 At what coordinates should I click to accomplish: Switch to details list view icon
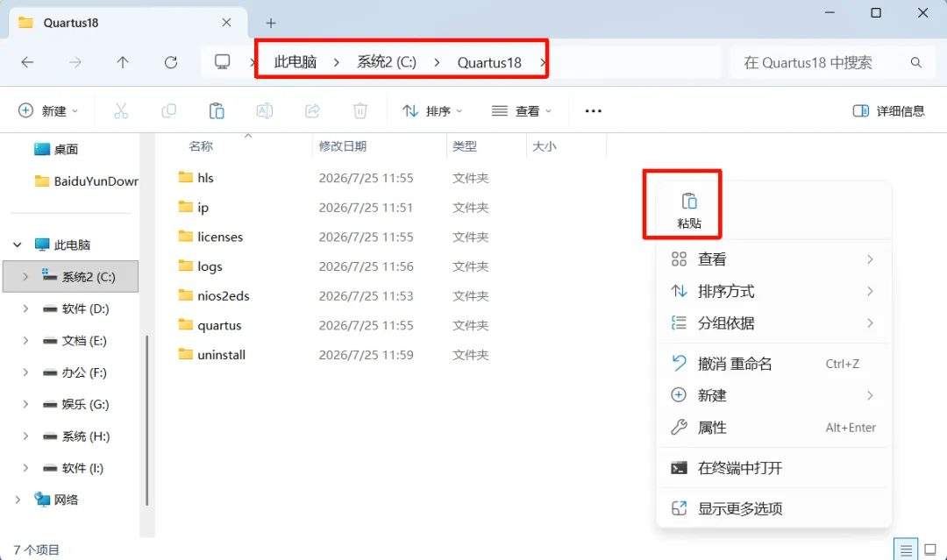[x=906, y=549]
